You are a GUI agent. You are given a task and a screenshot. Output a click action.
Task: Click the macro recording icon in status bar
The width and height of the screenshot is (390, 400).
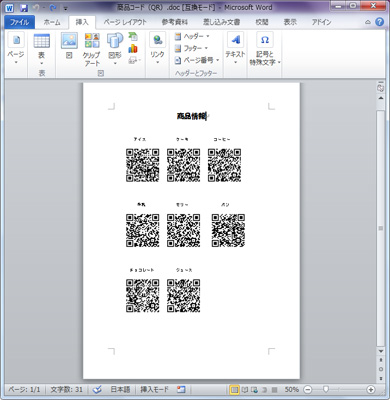pos(181,389)
